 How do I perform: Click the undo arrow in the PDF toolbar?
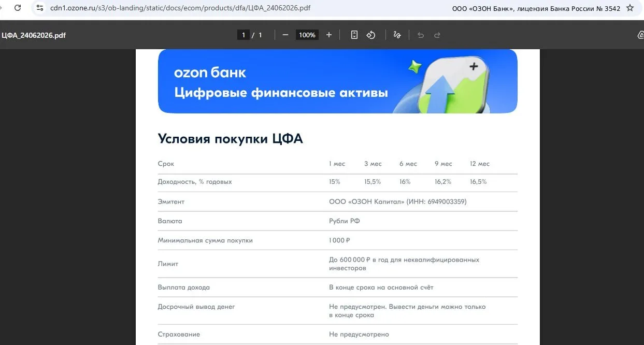pos(421,35)
